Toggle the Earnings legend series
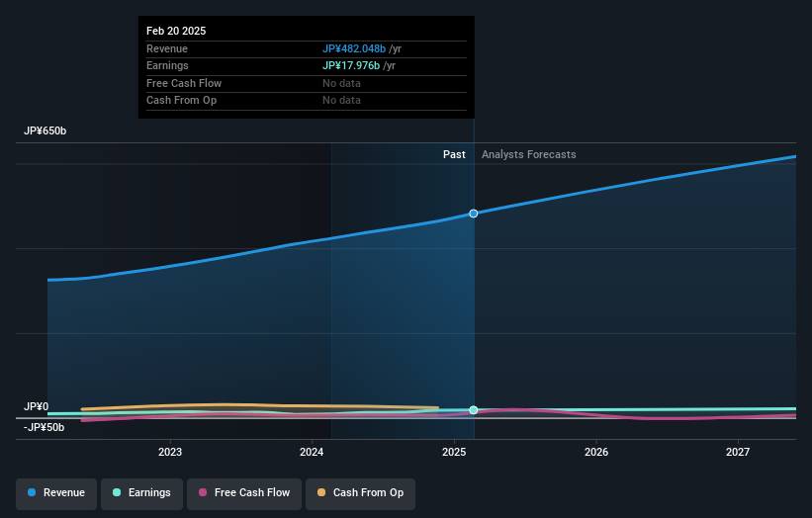 pyautogui.click(x=141, y=493)
